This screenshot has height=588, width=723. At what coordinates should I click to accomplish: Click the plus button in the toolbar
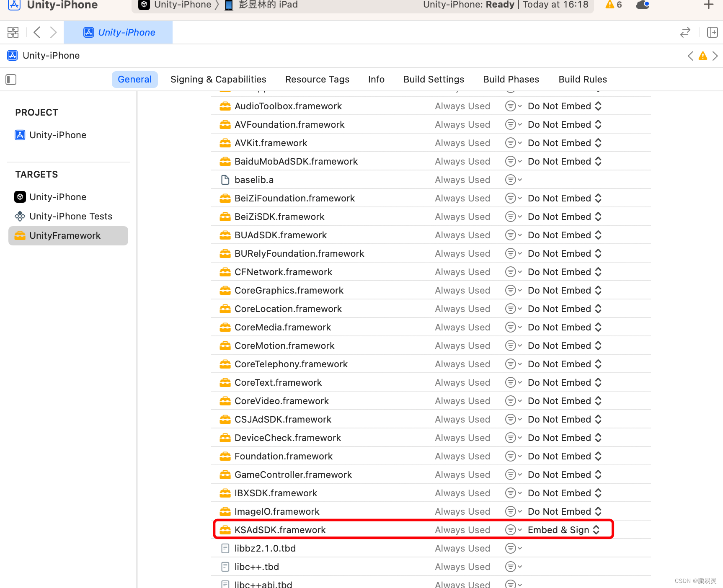708,5
